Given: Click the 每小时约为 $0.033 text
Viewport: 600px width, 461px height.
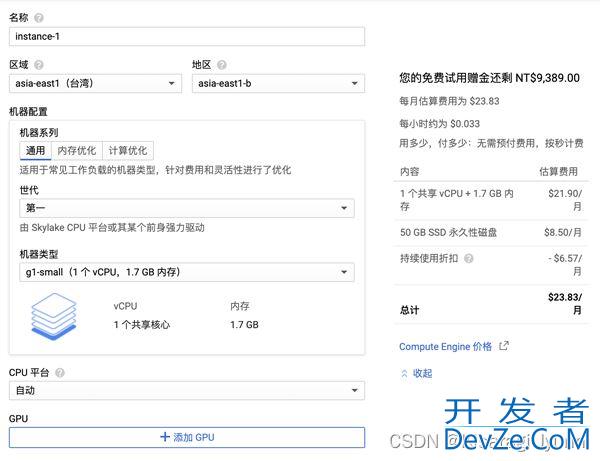Looking at the screenshot, I should pyautogui.click(x=439, y=124).
